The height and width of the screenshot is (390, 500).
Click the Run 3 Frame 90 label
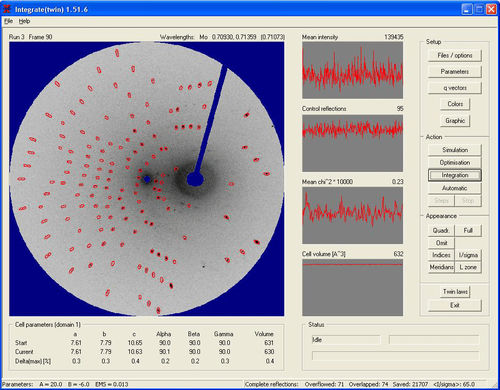click(x=30, y=37)
